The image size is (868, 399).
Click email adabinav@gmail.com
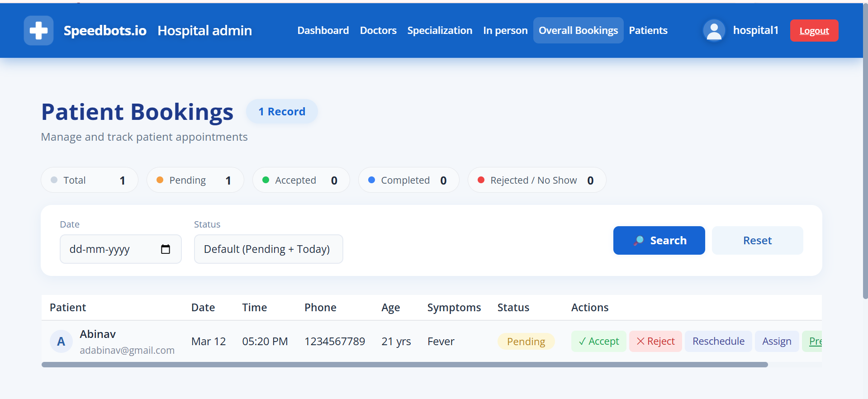(127, 350)
